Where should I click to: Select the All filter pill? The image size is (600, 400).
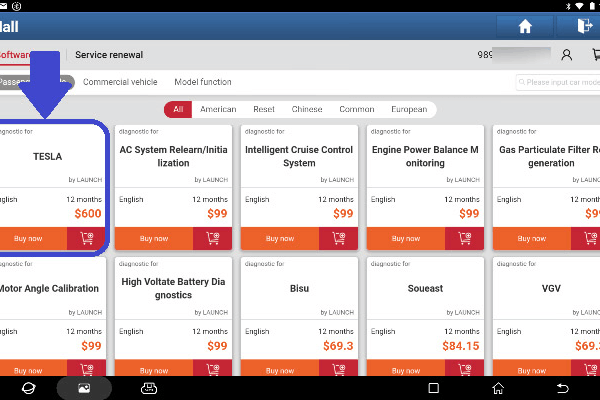(x=178, y=109)
